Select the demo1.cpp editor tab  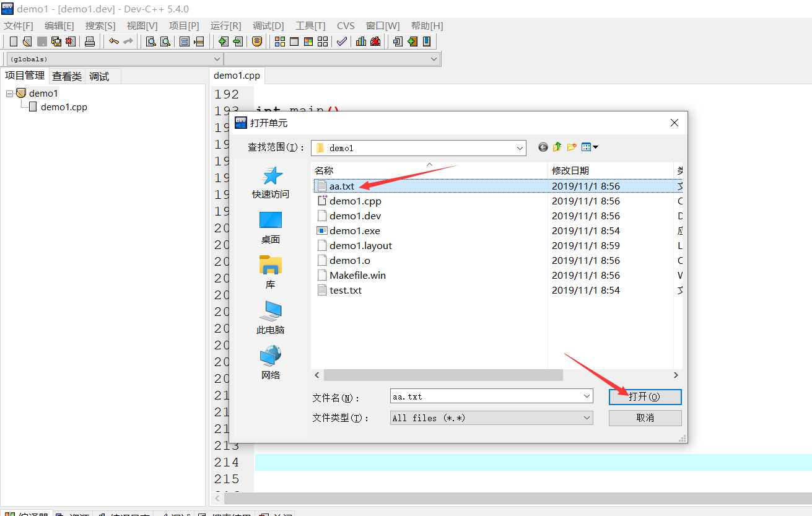click(237, 76)
